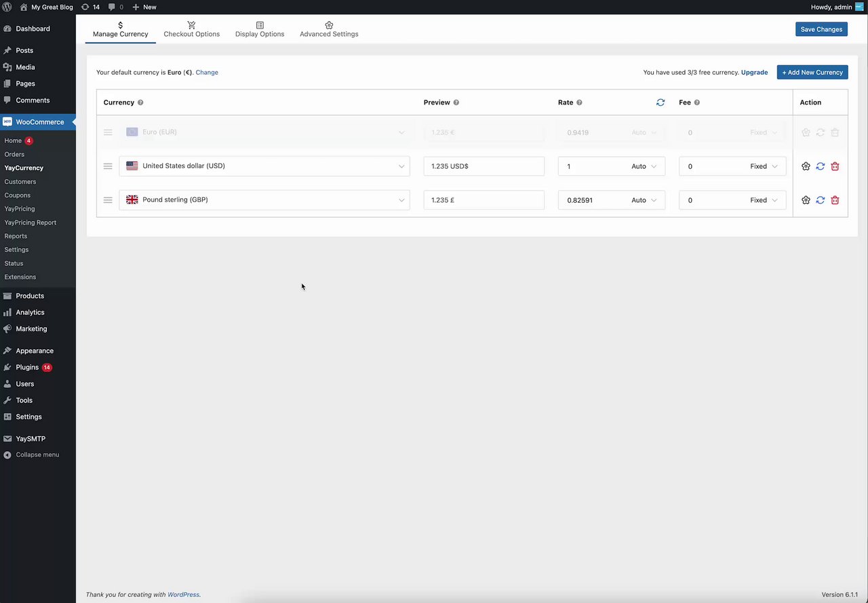Click the Upgrade link
868x603 pixels.
click(x=754, y=72)
